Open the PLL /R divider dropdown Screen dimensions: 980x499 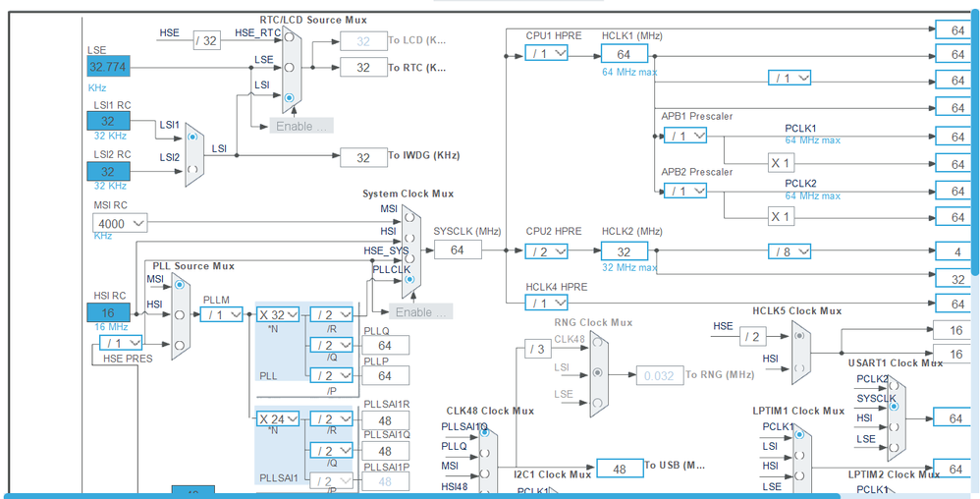(331, 314)
